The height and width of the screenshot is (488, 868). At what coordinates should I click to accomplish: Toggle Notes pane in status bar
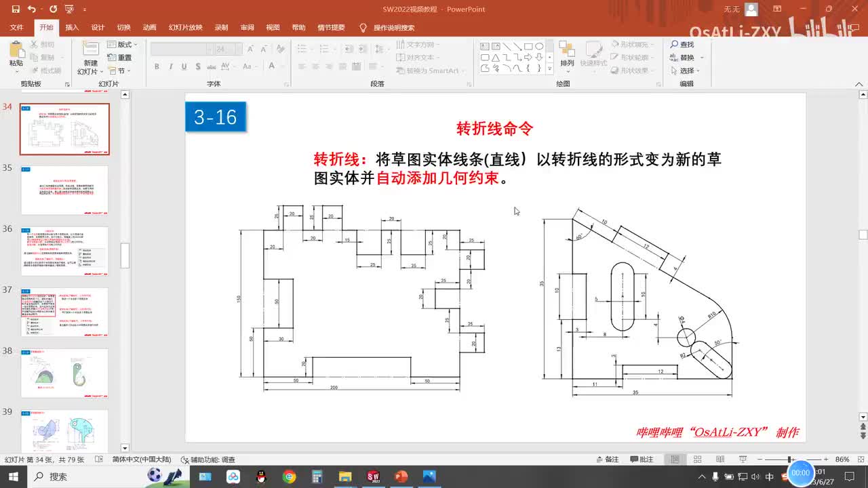(606, 459)
